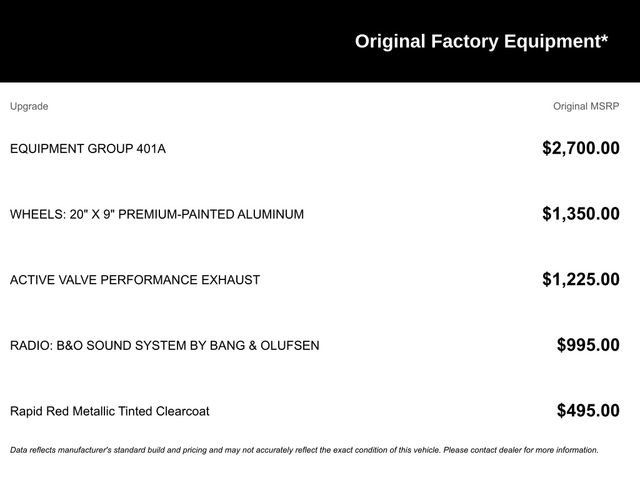Click the $2,700.00 price

point(581,148)
